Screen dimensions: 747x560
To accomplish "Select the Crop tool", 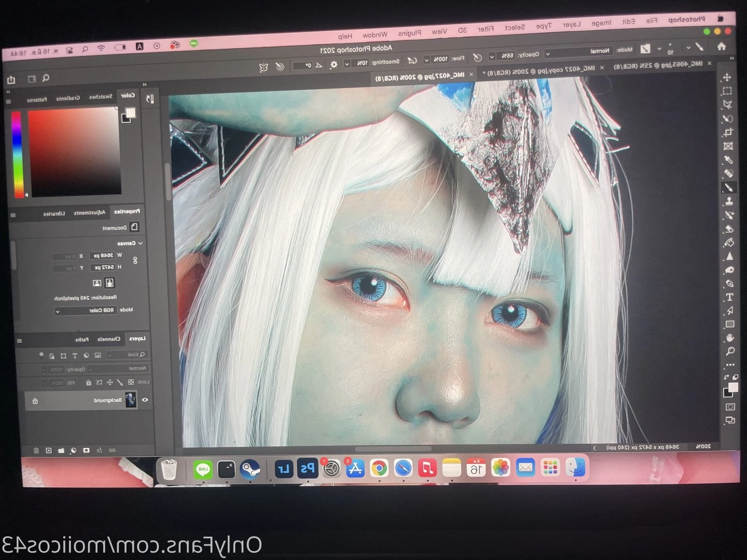I will tap(728, 132).
